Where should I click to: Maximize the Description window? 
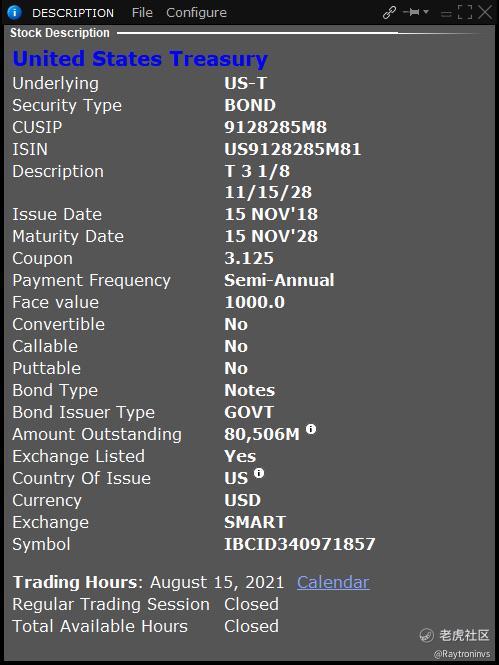click(x=465, y=12)
